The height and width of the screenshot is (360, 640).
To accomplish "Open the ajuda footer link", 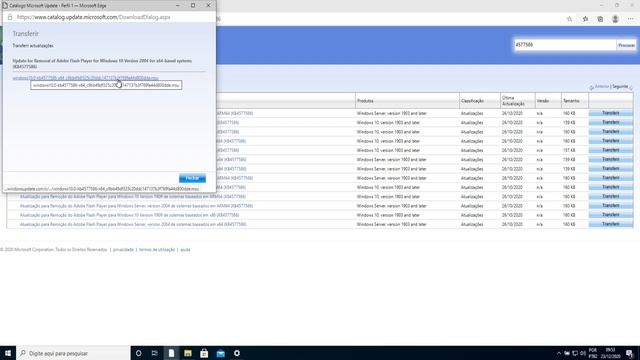I will point(185,249).
